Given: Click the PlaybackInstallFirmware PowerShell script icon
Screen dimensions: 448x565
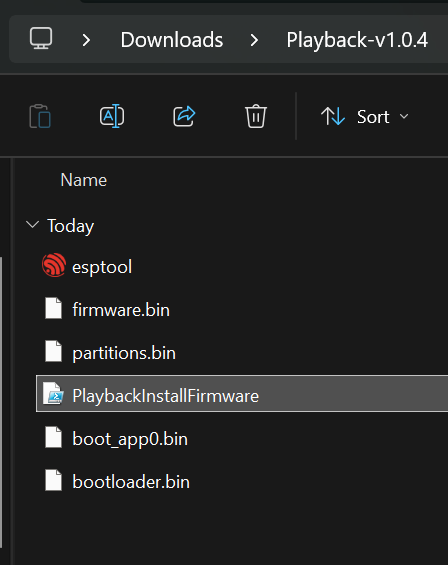Looking at the screenshot, I should point(53,393).
